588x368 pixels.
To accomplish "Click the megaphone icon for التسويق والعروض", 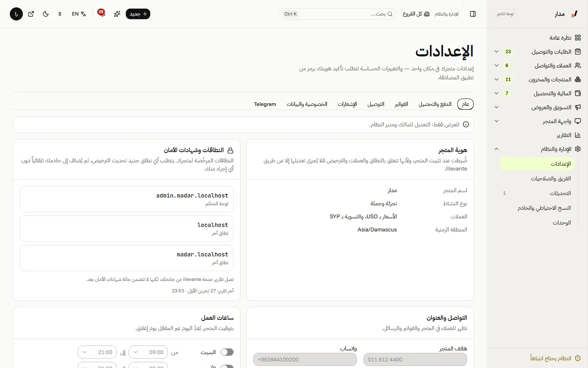I will (x=578, y=107).
